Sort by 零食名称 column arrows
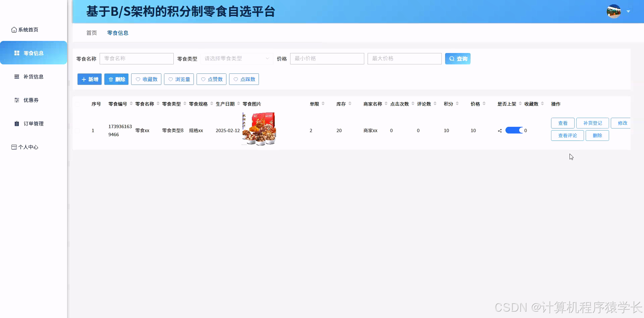Screen dimensions: 644x318 pos(158,104)
